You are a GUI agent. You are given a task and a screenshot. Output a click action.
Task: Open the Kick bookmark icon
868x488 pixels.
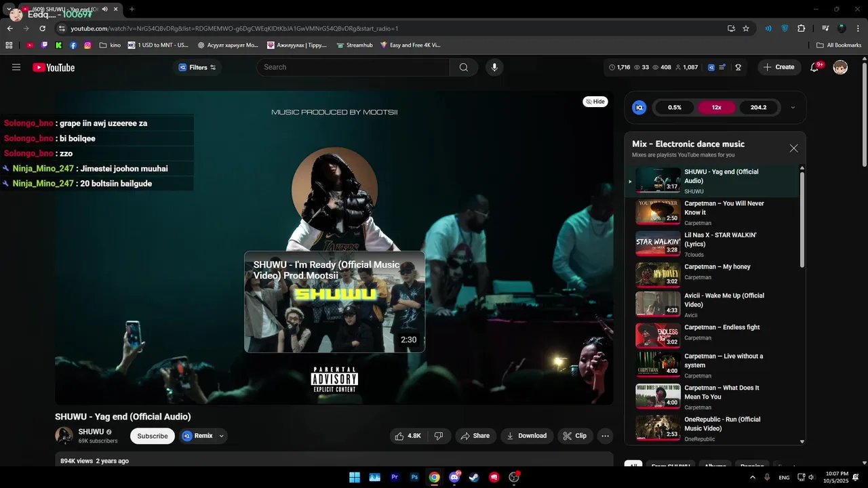pyautogui.click(x=59, y=45)
